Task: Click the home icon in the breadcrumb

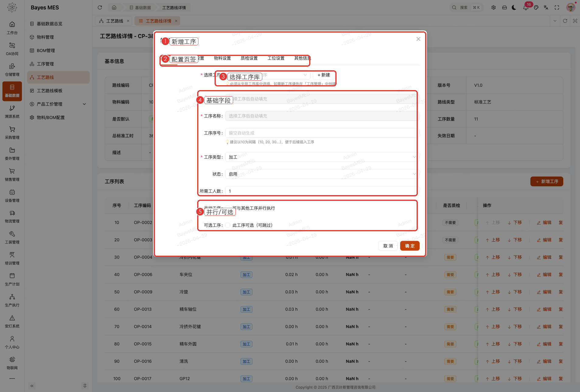Action: pos(114,8)
